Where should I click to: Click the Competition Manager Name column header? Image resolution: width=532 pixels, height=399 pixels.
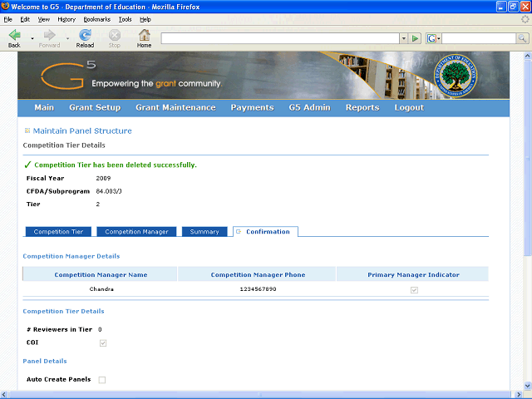pyautogui.click(x=101, y=274)
